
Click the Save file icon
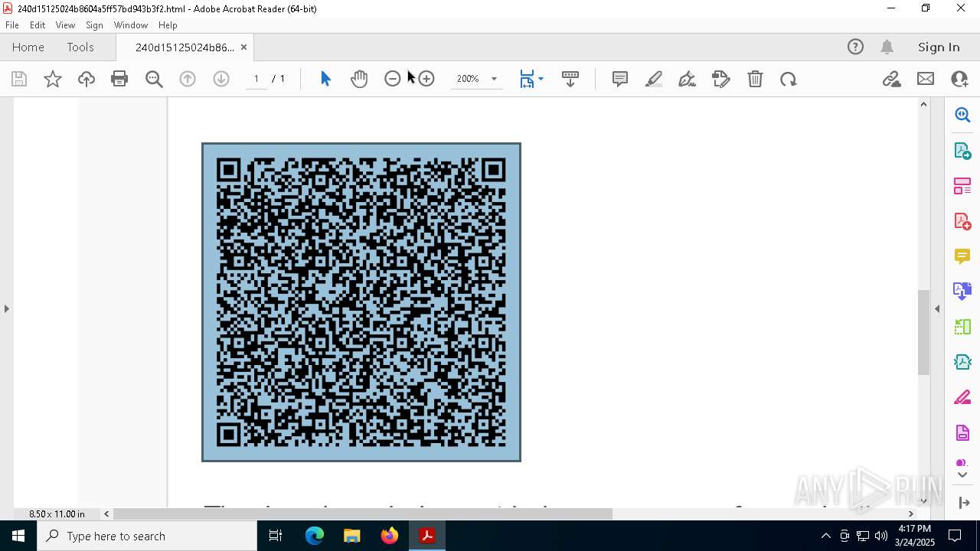click(19, 79)
